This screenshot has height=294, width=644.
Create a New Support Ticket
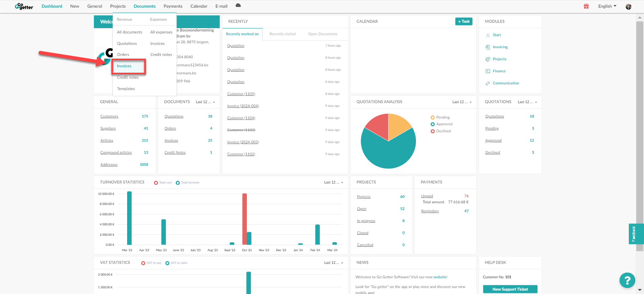(x=510, y=289)
